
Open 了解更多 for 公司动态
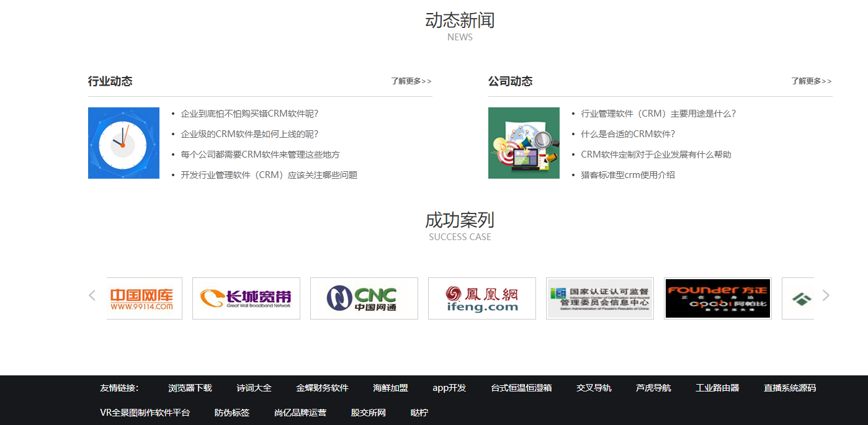(812, 81)
